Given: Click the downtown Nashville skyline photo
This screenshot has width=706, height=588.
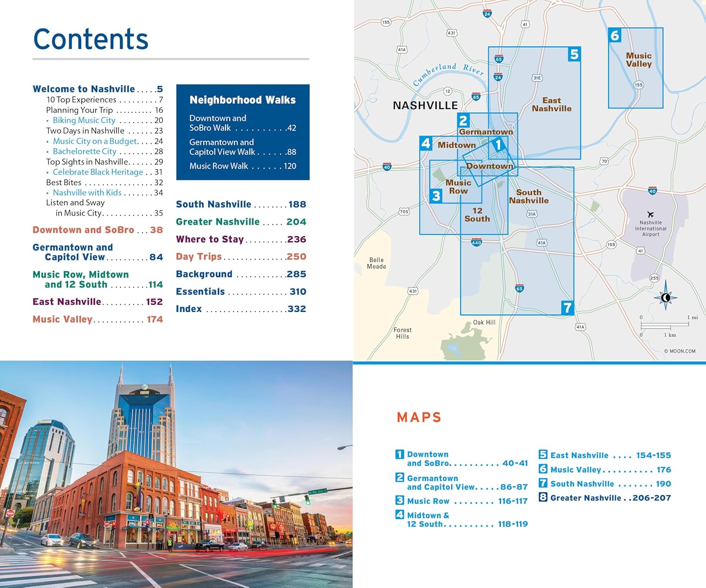Looking at the screenshot, I should [176, 474].
